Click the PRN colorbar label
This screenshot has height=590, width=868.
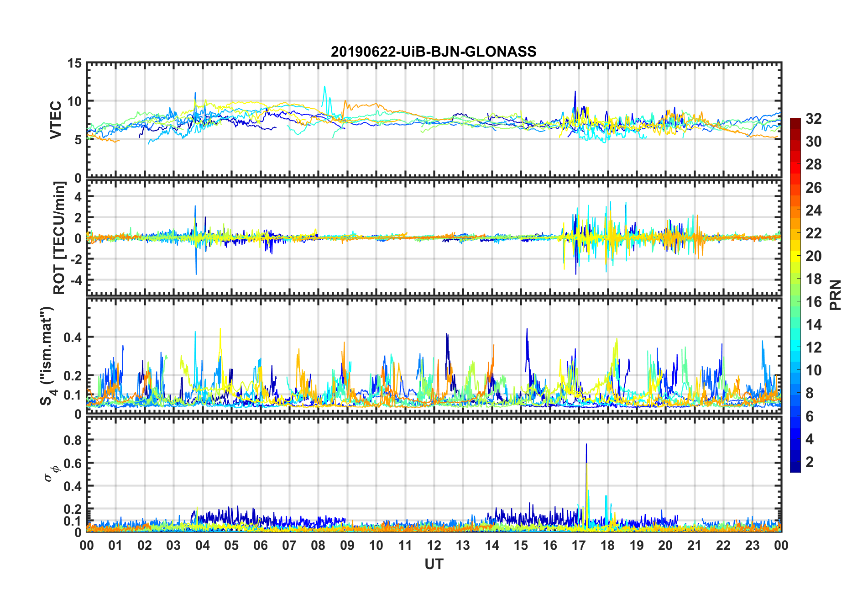[836, 295]
